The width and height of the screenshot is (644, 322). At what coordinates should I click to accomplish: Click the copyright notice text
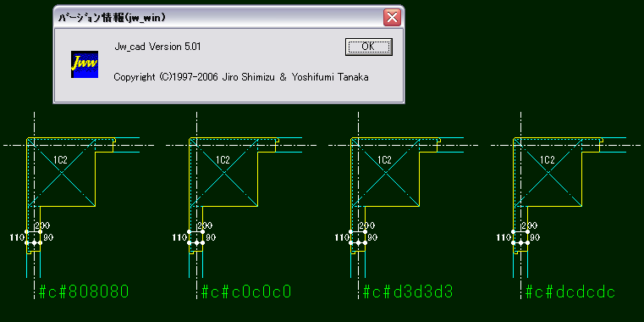point(241,77)
